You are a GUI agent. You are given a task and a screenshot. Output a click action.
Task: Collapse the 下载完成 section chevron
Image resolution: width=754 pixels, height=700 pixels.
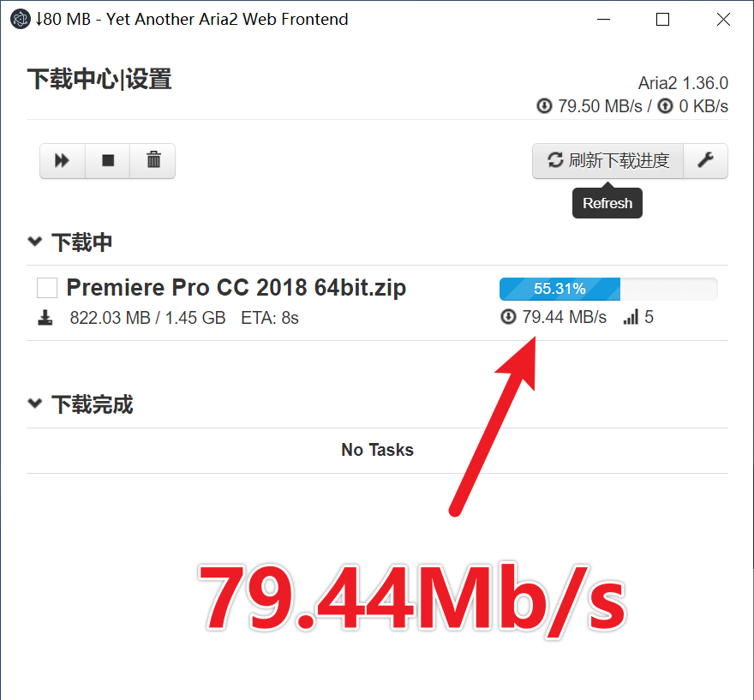(34, 404)
